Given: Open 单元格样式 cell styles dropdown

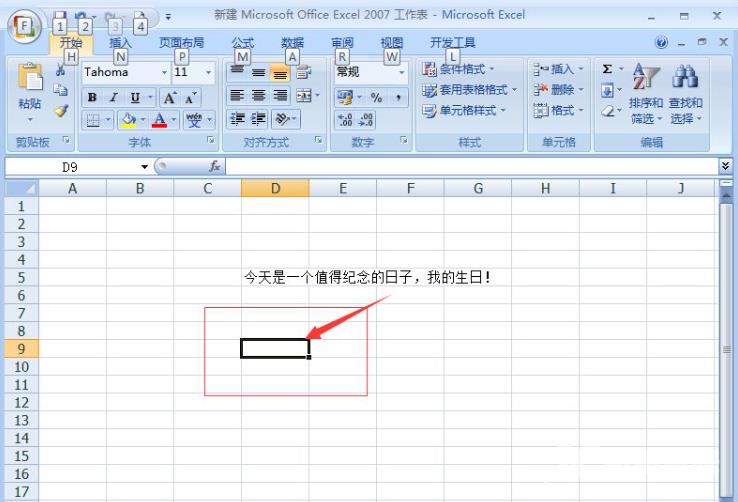Looking at the screenshot, I should [x=464, y=111].
